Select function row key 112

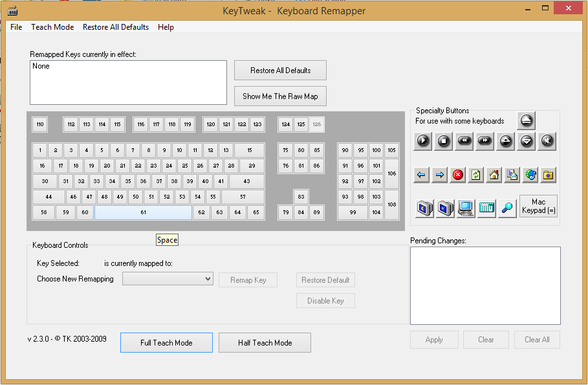click(x=71, y=125)
